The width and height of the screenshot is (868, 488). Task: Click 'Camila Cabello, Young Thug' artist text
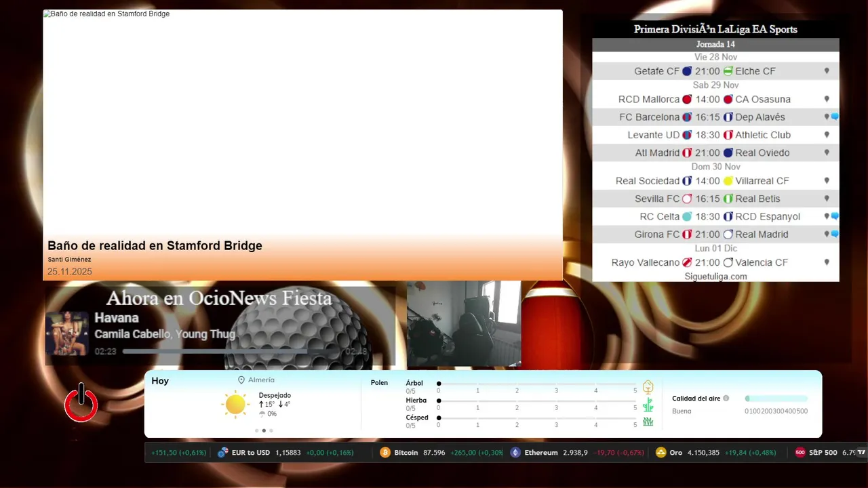click(165, 334)
